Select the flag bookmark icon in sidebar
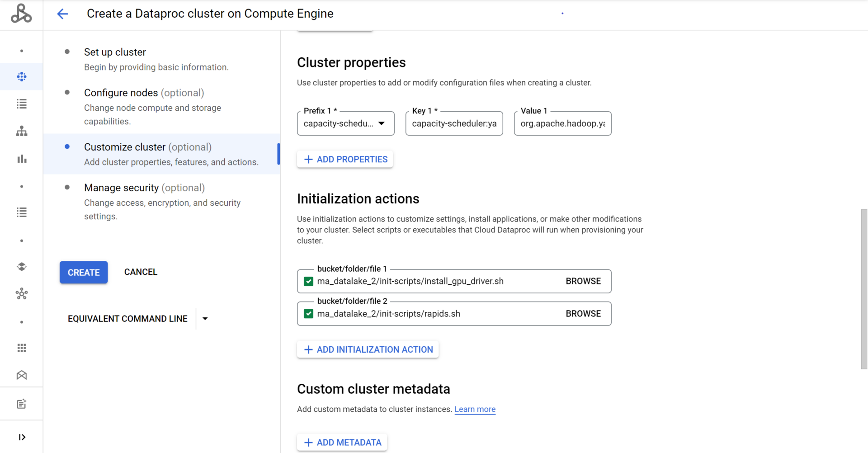The image size is (868, 453). point(21,375)
